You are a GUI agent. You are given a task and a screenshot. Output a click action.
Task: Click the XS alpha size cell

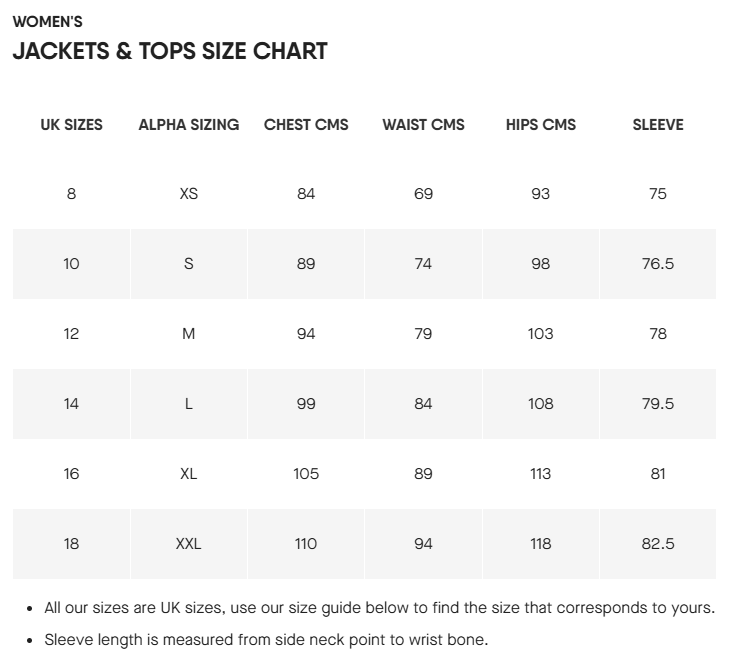pos(189,194)
